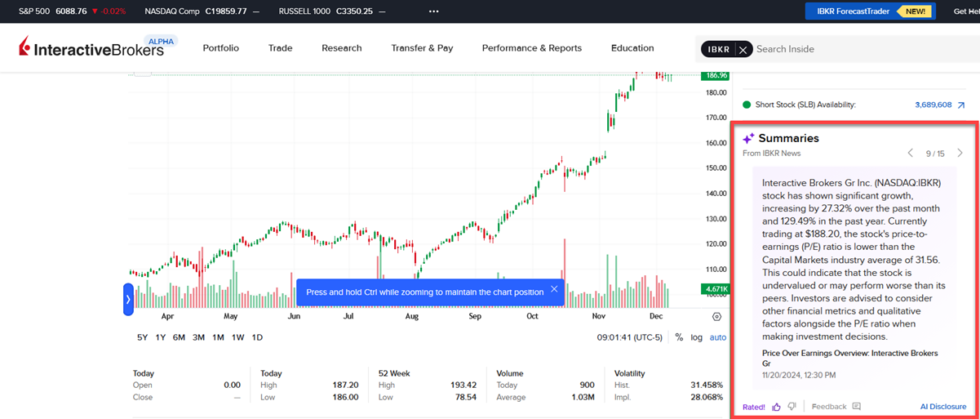This screenshot has height=419, width=980.
Task: Go to the next summary
Action: [x=960, y=153]
